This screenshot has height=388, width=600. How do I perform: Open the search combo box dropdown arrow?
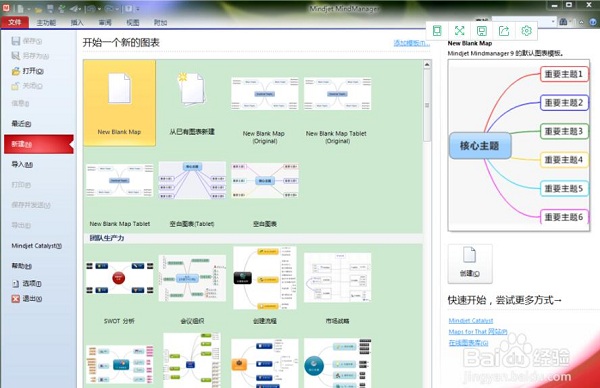(553, 22)
